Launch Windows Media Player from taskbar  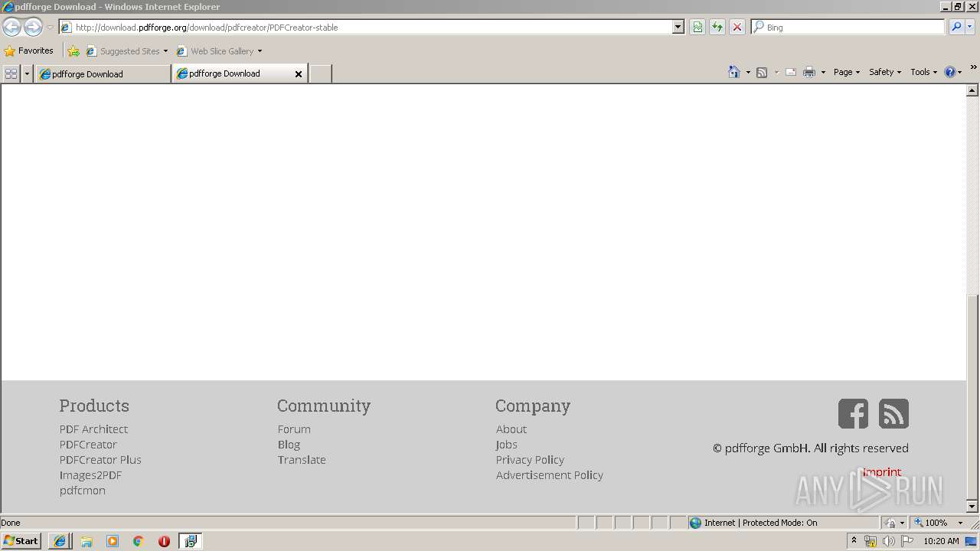tap(113, 541)
